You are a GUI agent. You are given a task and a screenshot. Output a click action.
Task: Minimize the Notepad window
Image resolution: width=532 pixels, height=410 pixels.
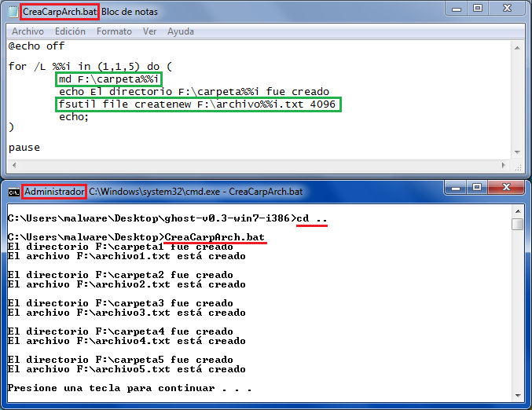click(x=457, y=9)
